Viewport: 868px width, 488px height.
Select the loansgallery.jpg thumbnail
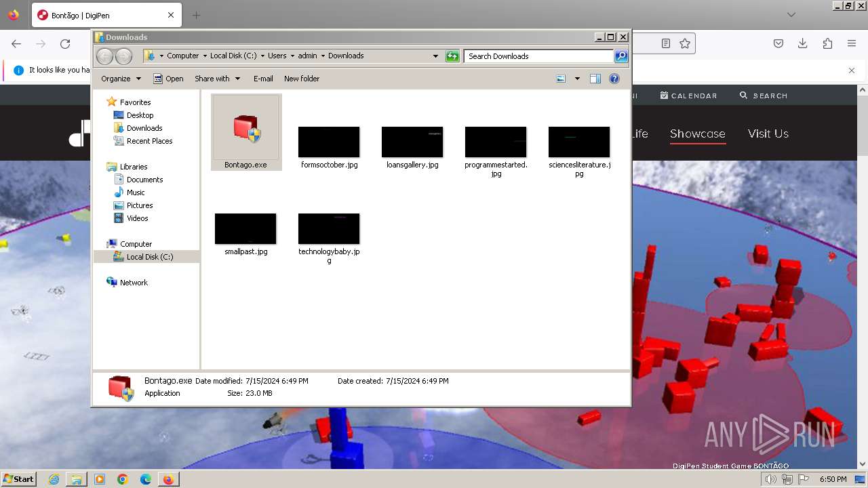[x=412, y=142]
